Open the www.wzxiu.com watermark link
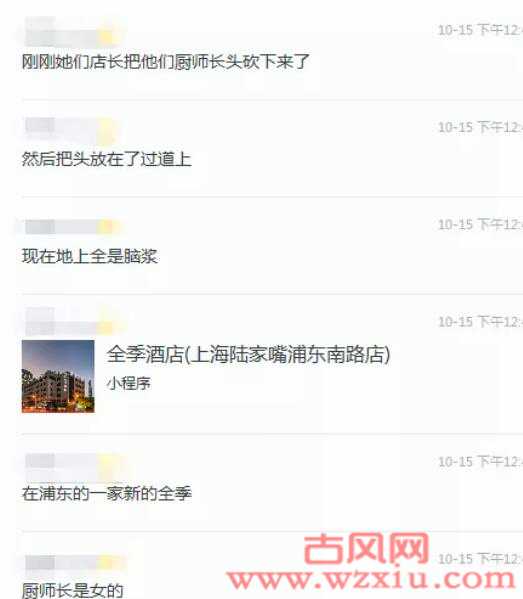Screen dimensions: 523x599 371,579
